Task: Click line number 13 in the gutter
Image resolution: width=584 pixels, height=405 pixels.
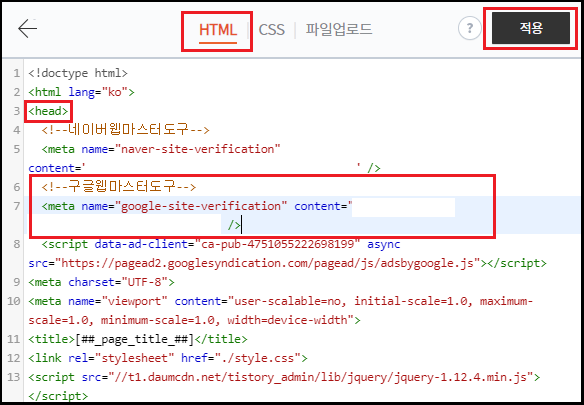Action: pyautogui.click(x=14, y=377)
